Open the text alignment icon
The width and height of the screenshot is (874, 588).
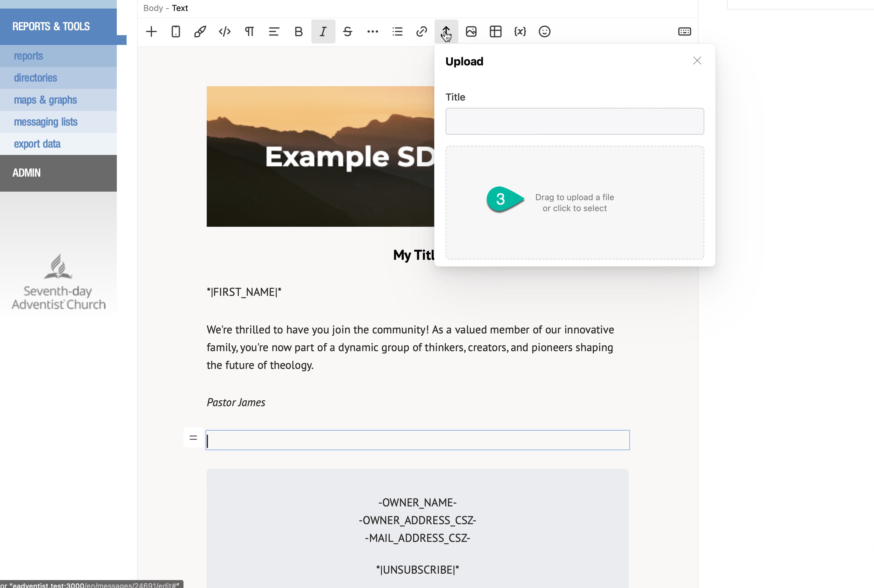(x=274, y=31)
